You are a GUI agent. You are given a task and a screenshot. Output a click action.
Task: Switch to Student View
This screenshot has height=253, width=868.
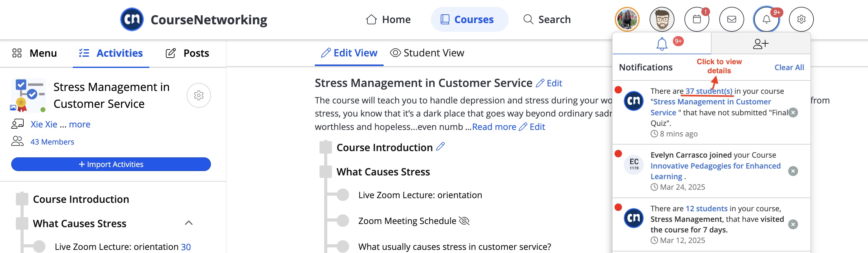click(427, 53)
